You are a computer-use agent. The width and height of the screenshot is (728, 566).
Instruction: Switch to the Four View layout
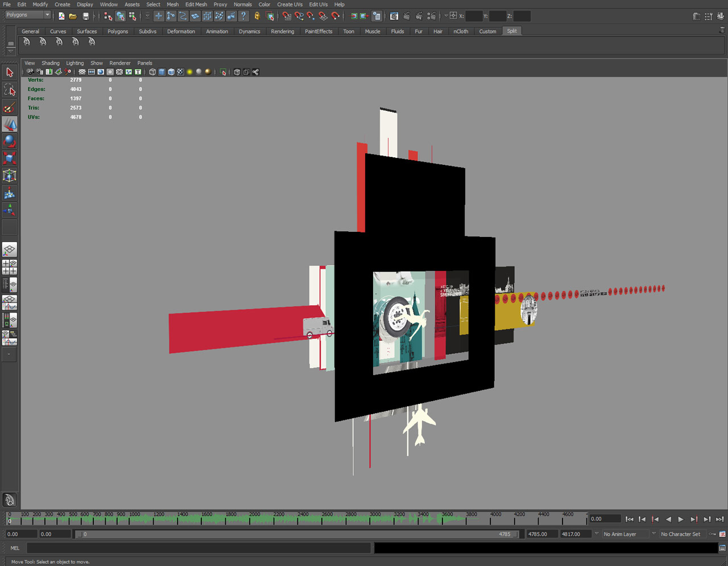pyautogui.click(x=10, y=267)
